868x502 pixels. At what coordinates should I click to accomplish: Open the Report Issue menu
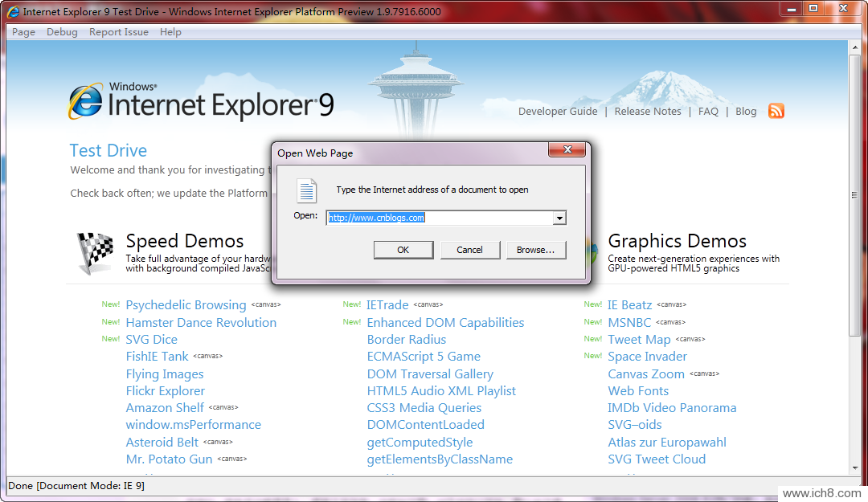coord(118,32)
